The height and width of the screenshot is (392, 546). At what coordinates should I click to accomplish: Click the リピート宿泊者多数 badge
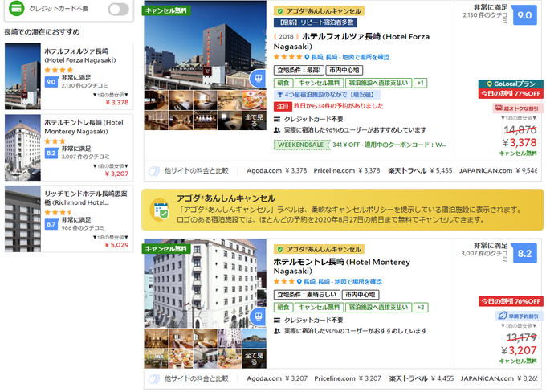[x=315, y=22]
